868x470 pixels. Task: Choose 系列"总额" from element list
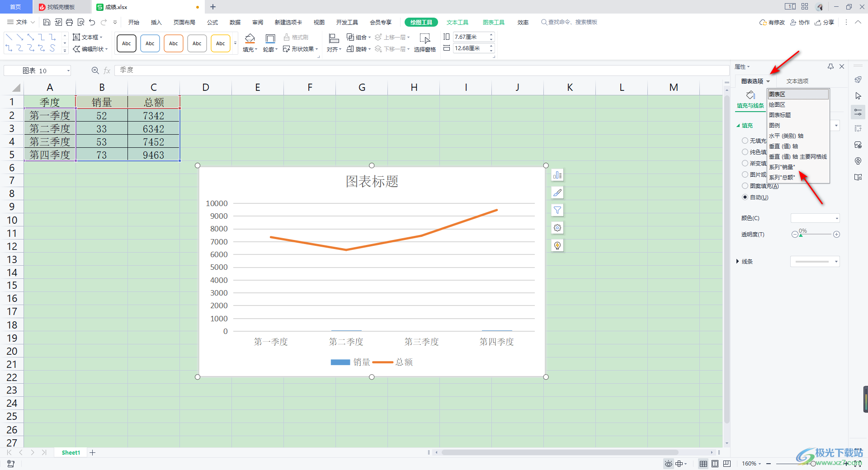798,177
